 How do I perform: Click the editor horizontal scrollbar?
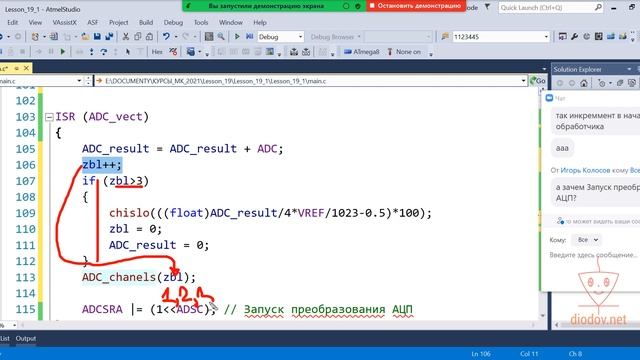[278, 325]
